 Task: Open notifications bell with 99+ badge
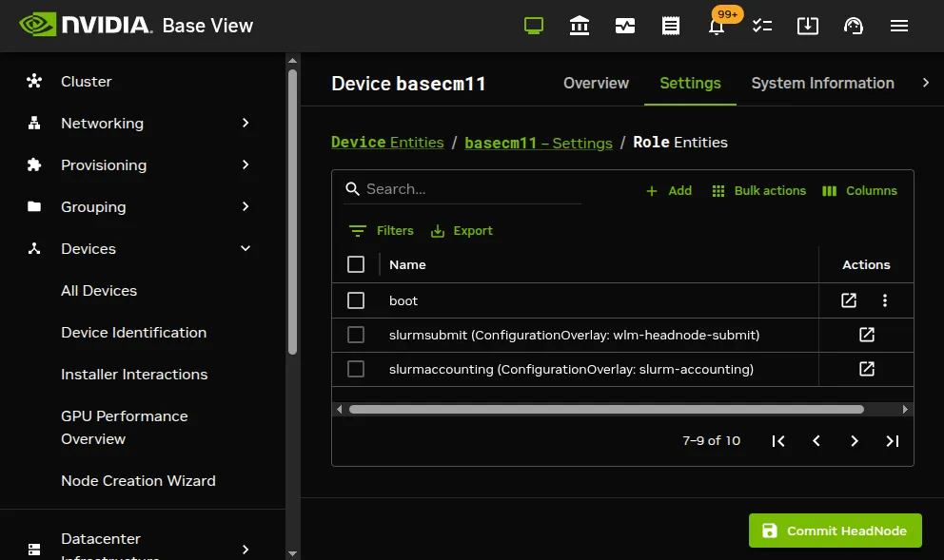click(717, 26)
